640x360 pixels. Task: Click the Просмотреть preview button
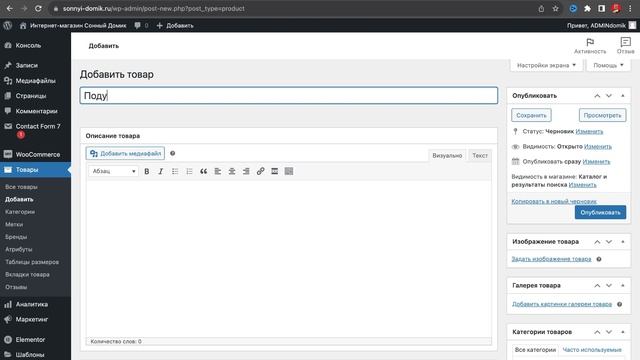pos(602,116)
